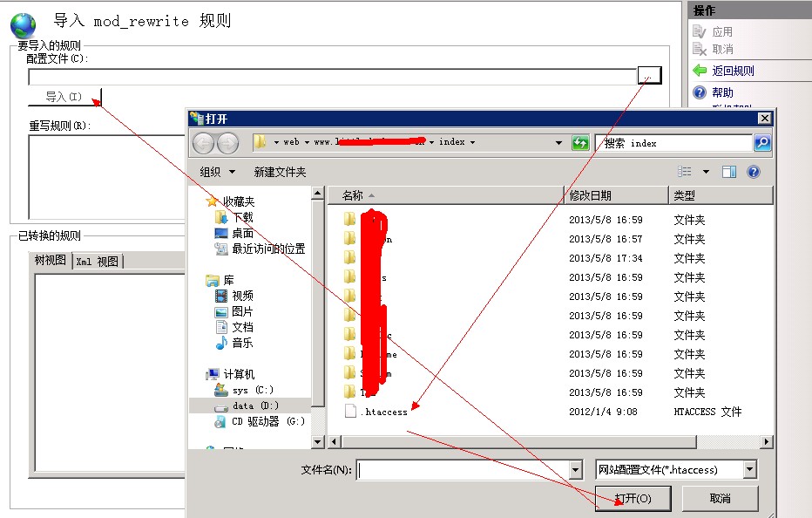Screen dimensions: 812x518
Task: Toggle the preview pane icon
Action: coord(728,171)
